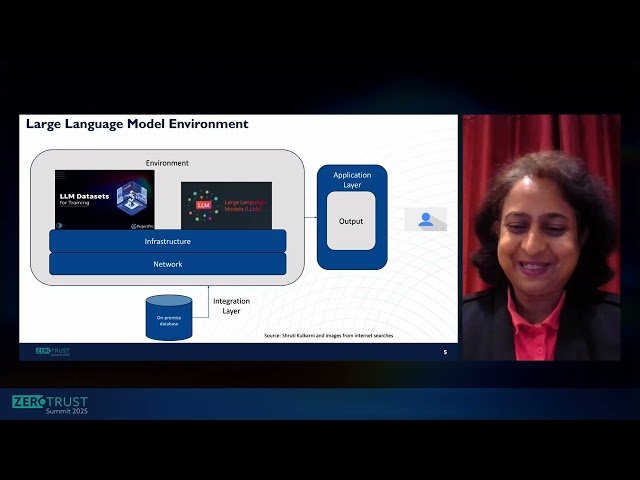Click the Environment label

coord(167,162)
